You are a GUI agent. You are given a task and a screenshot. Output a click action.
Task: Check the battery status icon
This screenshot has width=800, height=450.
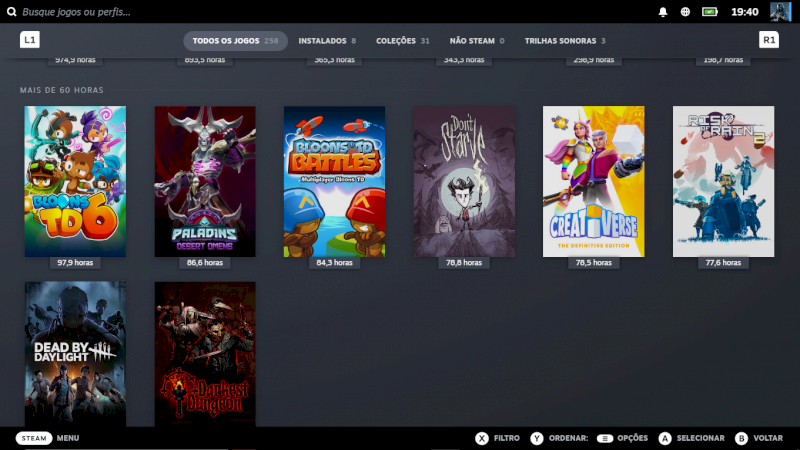click(x=710, y=12)
